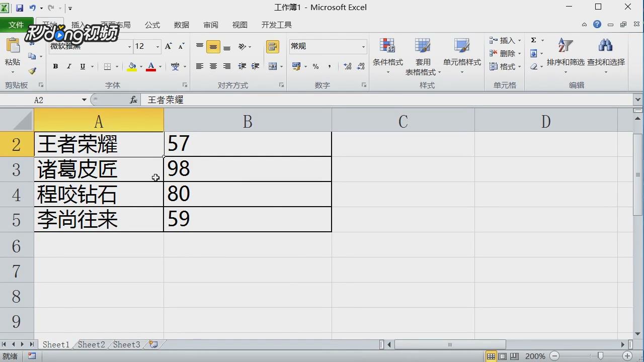
Task: Click the AutoSum sigma icon
Action: [534, 40]
